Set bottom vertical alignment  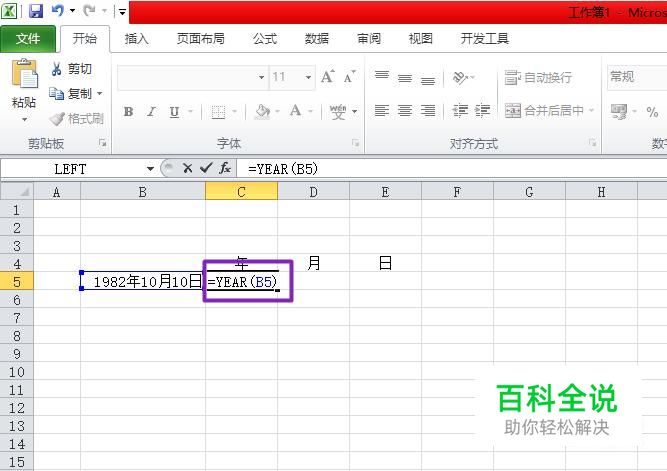pos(428,80)
